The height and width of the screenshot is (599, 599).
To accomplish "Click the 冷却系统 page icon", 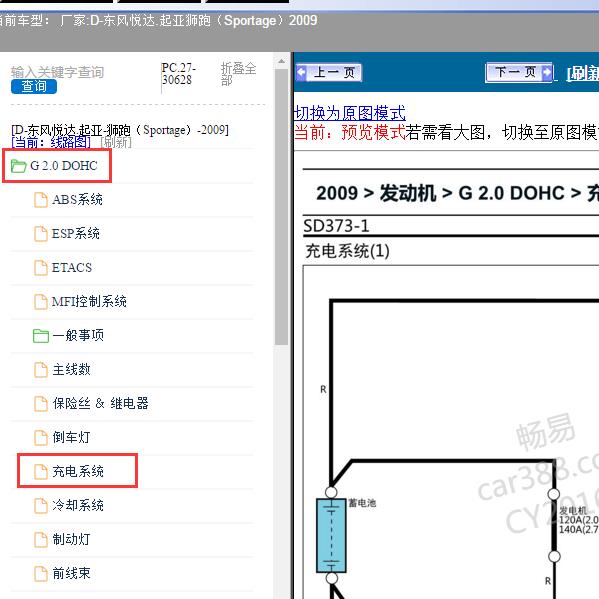I will point(41,506).
